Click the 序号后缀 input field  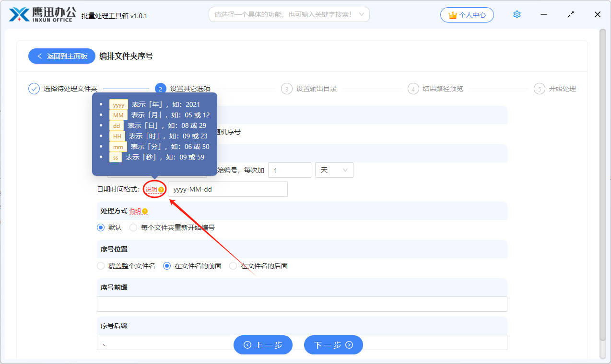pyautogui.click(x=302, y=342)
